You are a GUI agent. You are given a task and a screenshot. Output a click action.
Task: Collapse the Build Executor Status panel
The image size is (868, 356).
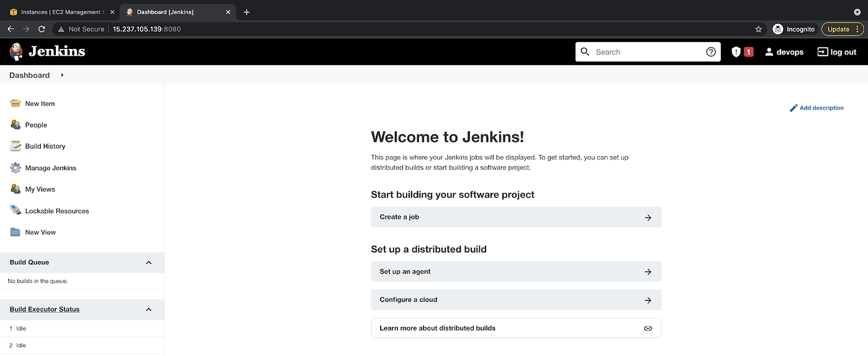coord(149,310)
